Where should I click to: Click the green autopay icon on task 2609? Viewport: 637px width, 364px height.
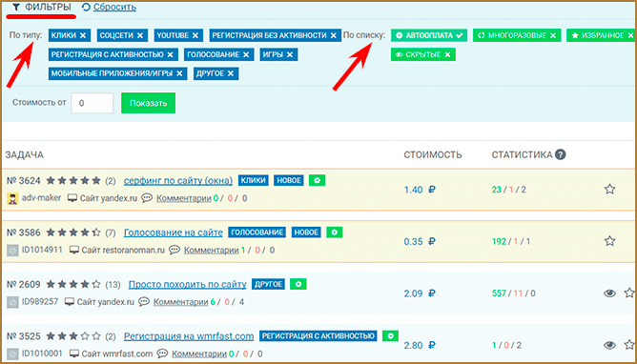click(x=298, y=284)
